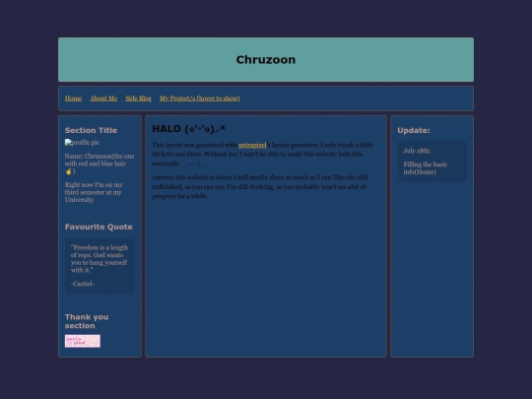Open the Side Blog link

pos(139,99)
